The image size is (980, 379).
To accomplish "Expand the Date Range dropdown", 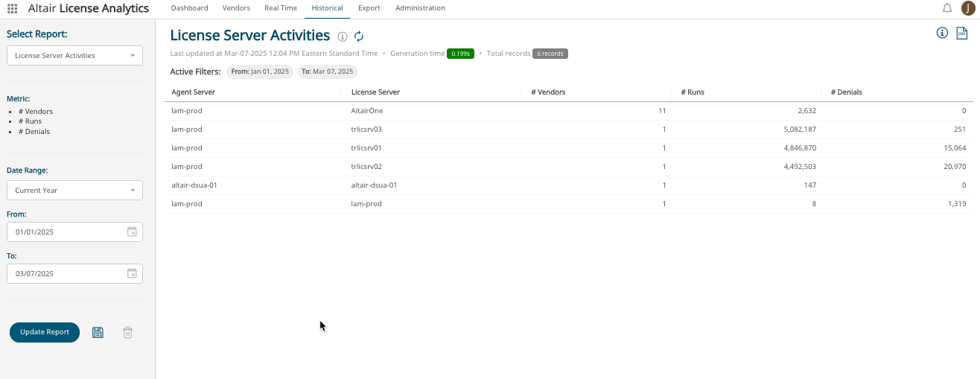I will [74, 190].
